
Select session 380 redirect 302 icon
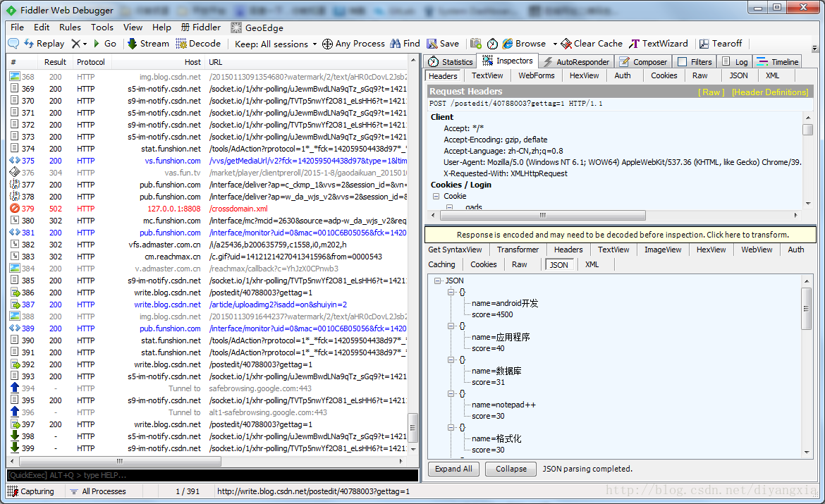[15, 221]
